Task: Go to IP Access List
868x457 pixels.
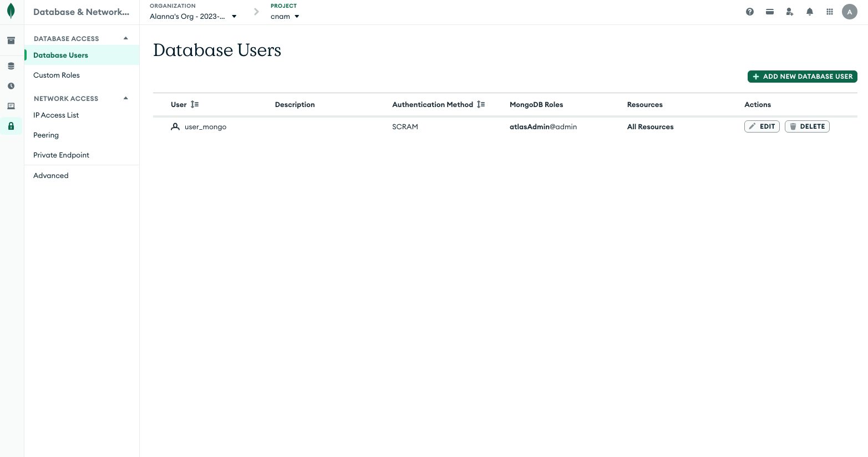Action: [x=56, y=115]
